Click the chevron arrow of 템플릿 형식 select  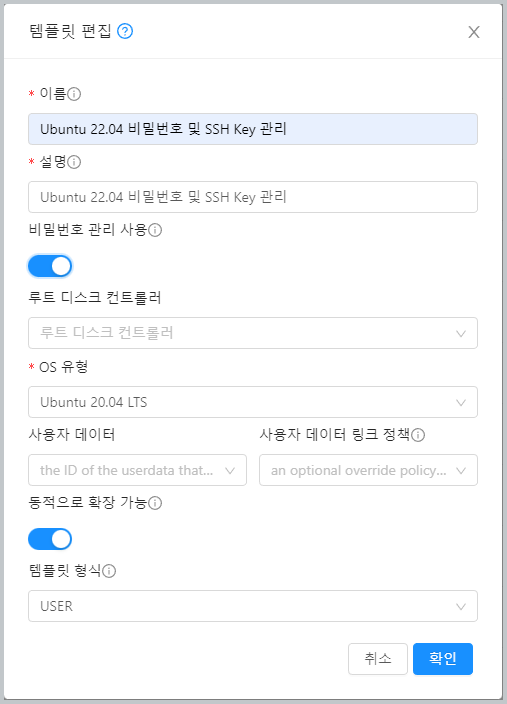coord(461,607)
